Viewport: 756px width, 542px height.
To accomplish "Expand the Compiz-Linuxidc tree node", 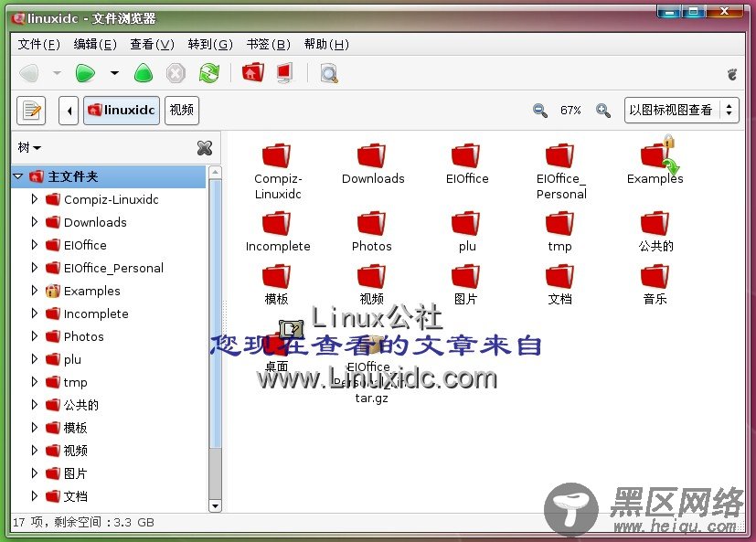I will pos(34,199).
